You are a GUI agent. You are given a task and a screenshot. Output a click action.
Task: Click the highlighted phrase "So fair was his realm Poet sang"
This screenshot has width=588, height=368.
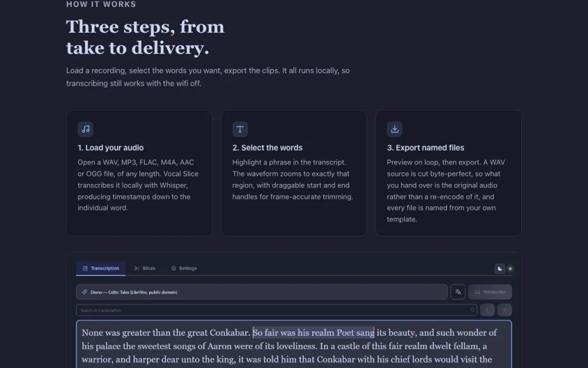point(314,333)
